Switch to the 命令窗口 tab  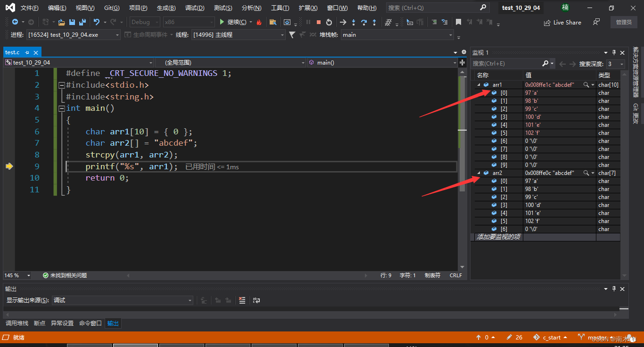point(91,323)
